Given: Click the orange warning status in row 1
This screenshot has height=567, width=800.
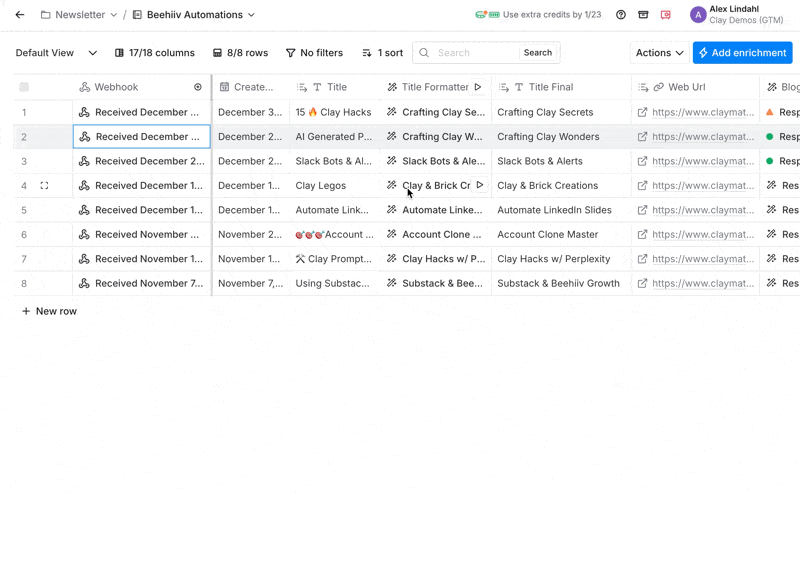Looking at the screenshot, I should [770, 112].
